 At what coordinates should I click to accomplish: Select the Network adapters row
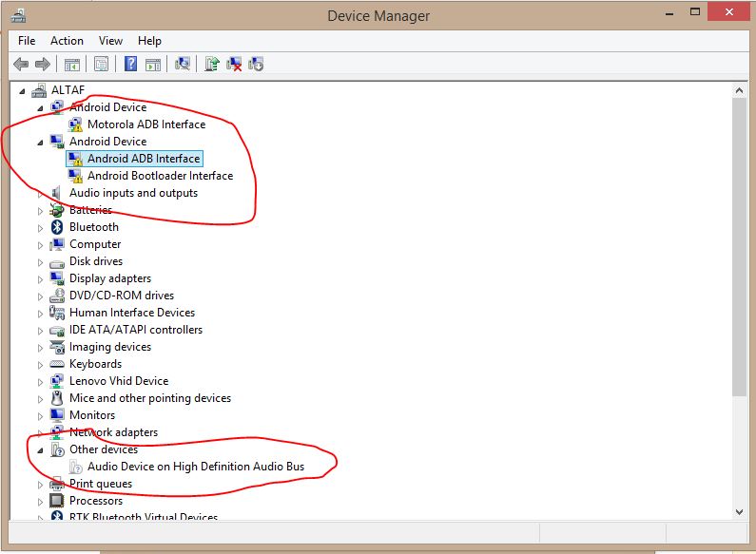114,432
